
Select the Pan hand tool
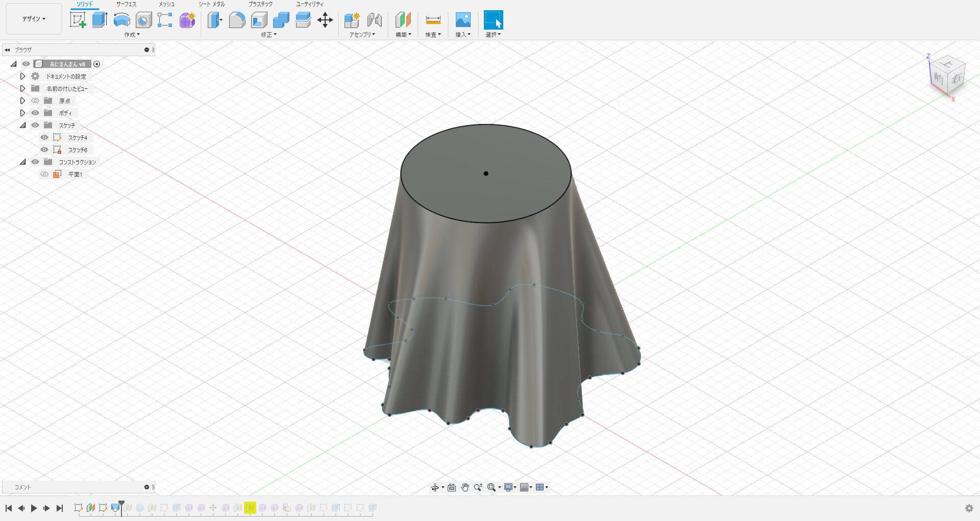465,487
